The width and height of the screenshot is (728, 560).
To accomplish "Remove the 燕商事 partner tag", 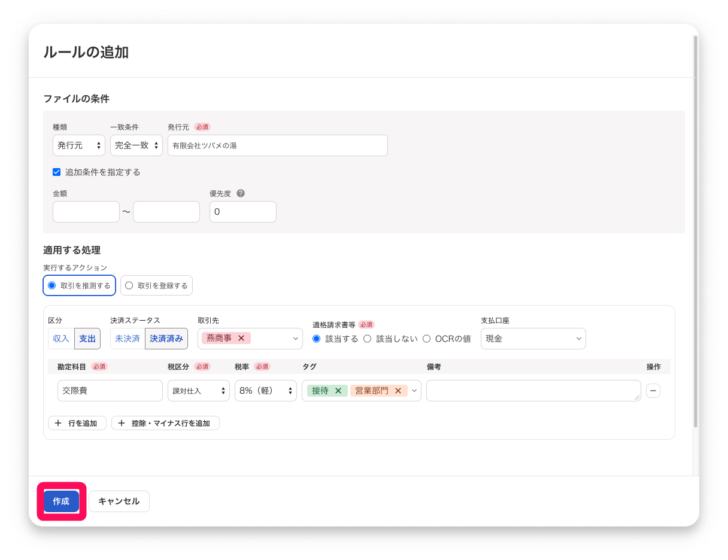I will (241, 338).
